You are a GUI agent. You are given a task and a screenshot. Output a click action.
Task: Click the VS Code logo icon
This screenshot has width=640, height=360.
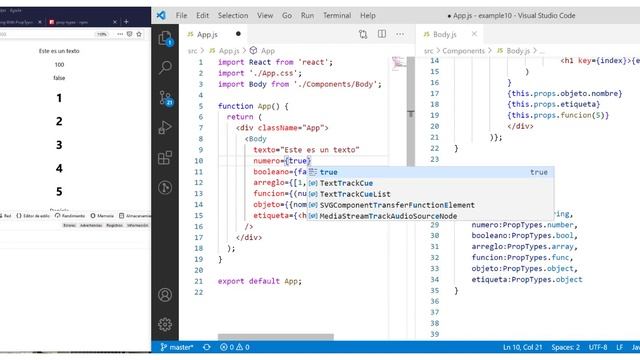(x=161, y=16)
